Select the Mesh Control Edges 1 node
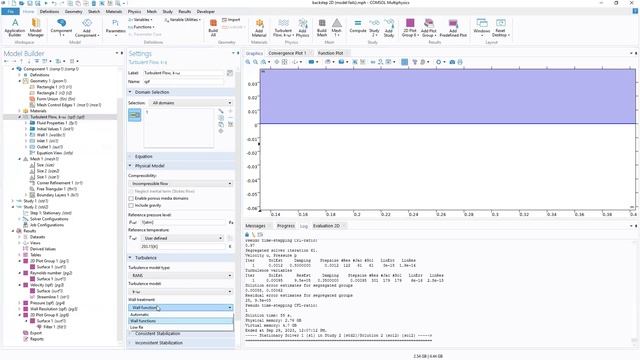 click(67, 105)
